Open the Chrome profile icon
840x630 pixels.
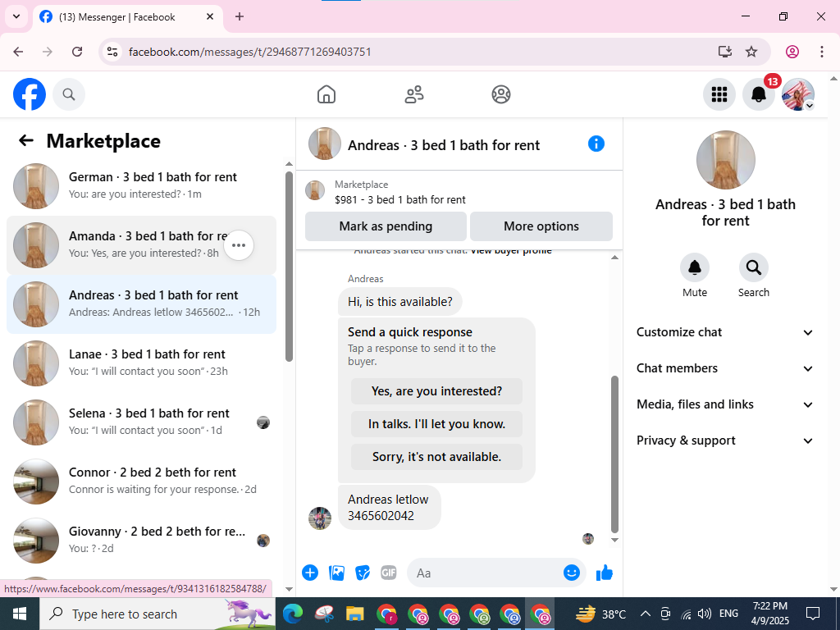coord(792,52)
